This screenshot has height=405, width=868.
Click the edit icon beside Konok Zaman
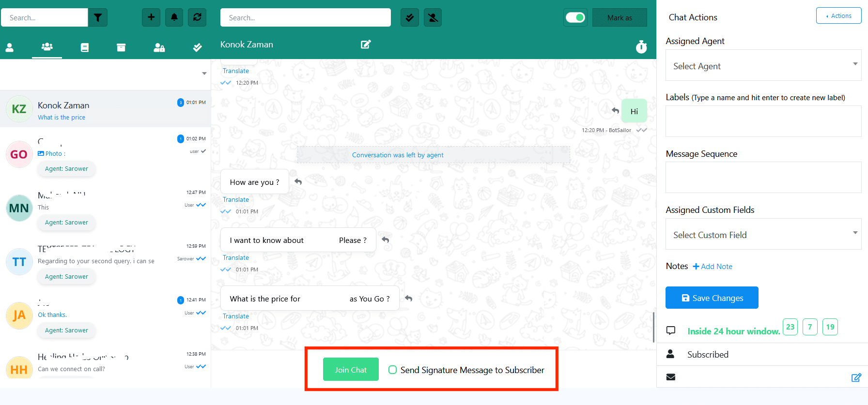click(366, 45)
